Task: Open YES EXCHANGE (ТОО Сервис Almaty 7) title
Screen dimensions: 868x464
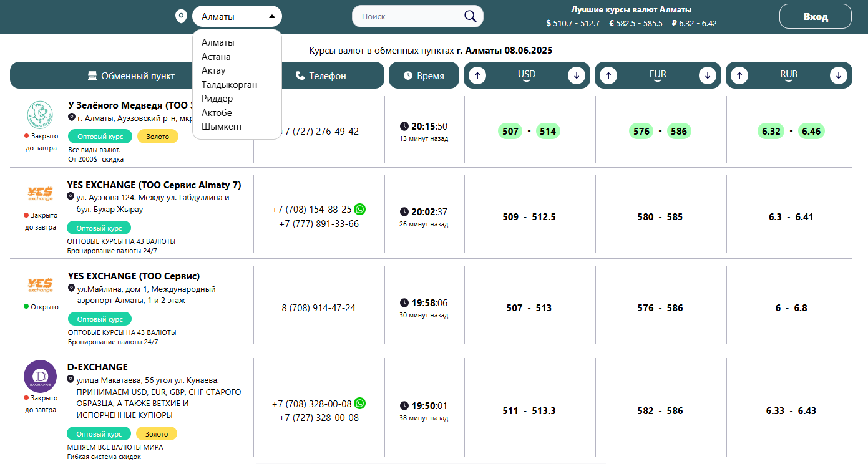Action: pyautogui.click(x=154, y=185)
